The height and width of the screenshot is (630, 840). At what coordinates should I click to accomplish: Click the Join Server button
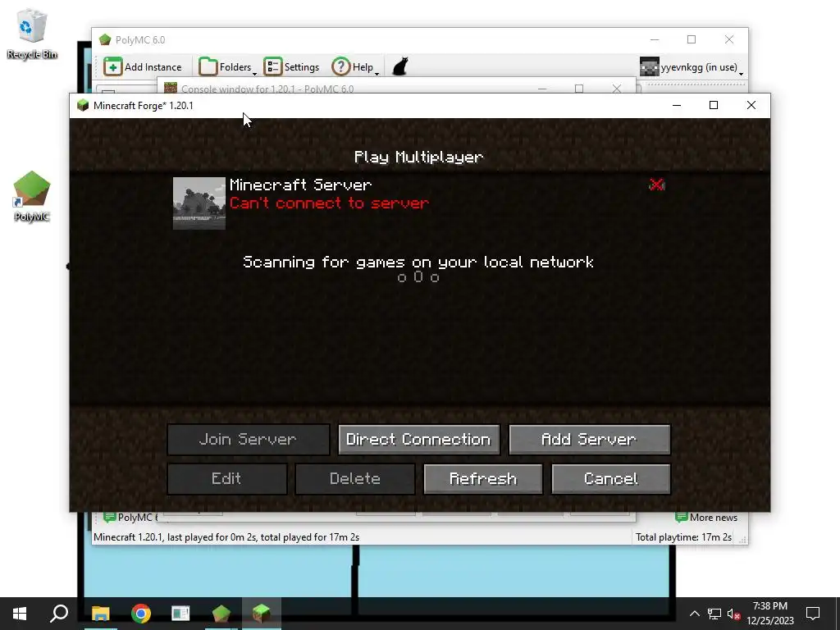248,440
